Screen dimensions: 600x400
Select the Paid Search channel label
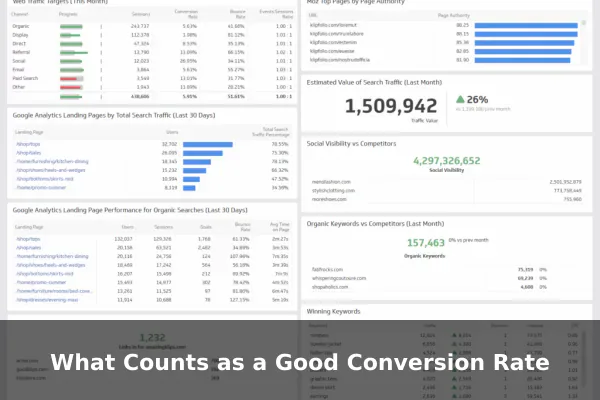(25, 78)
